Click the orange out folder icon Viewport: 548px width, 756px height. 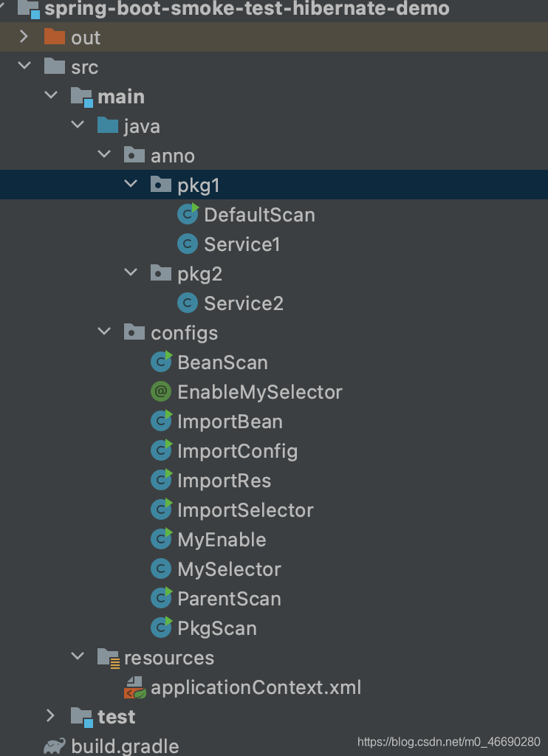pyautogui.click(x=55, y=38)
